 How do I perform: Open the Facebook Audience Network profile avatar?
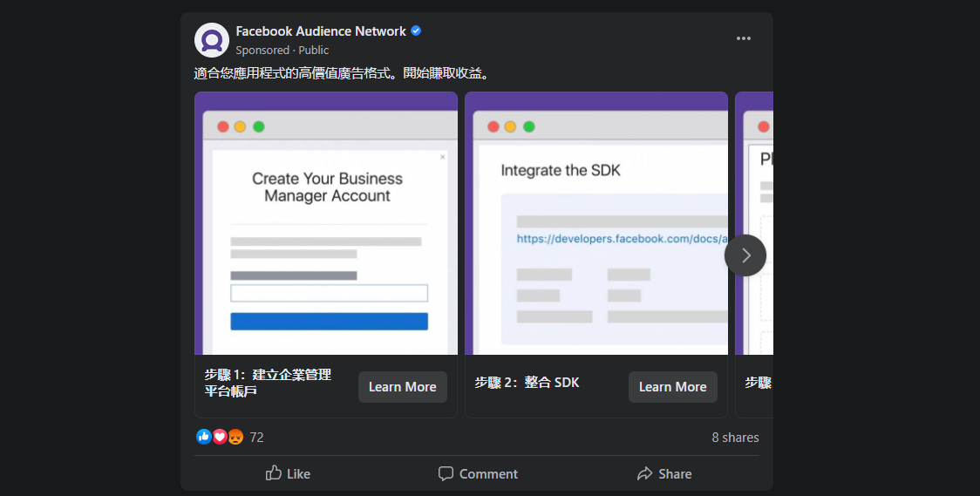211,40
